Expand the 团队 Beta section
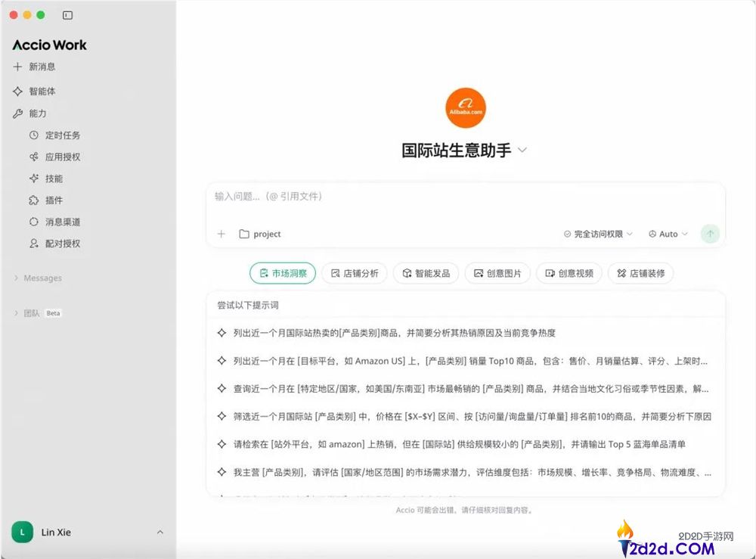This screenshot has height=559, width=756. pos(33,312)
